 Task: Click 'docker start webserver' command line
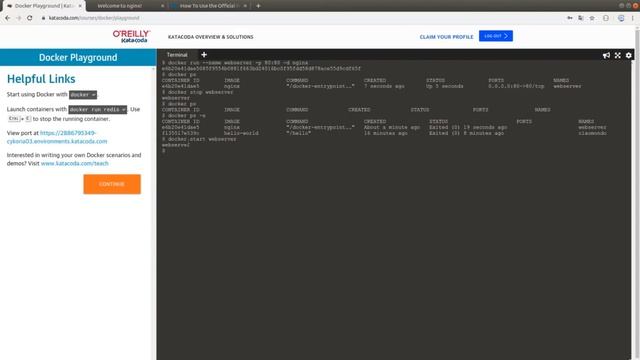pos(199,139)
